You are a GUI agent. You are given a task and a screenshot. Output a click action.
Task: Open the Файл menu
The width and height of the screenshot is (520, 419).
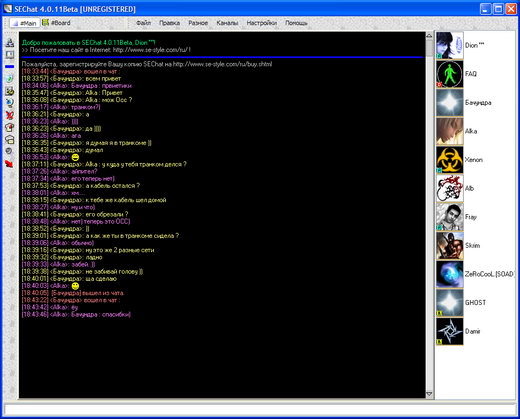(143, 23)
